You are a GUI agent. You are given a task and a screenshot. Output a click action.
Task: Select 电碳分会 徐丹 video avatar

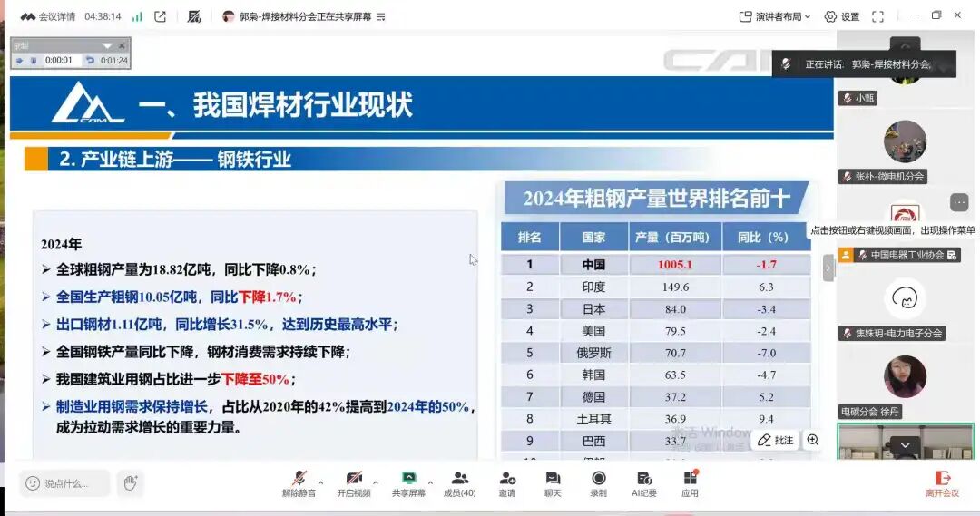[x=905, y=376]
